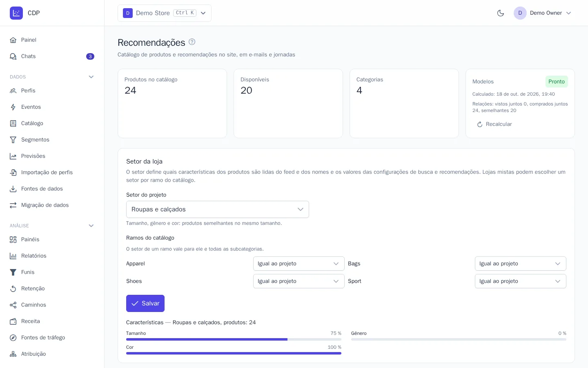588x368 pixels.
Task: Open the Setor do projeto dropdown
Action: tap(218, 209)
